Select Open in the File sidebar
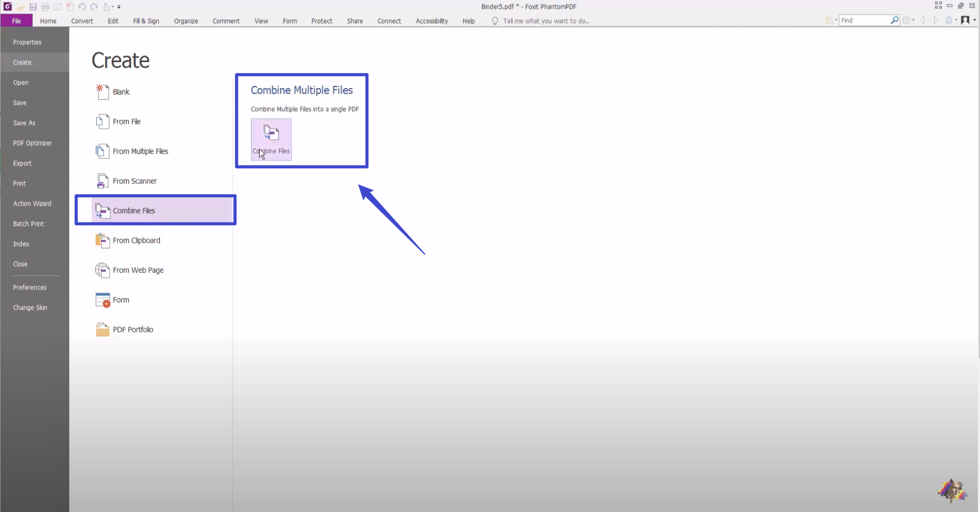The image size is (980, 512). [21, 83]
